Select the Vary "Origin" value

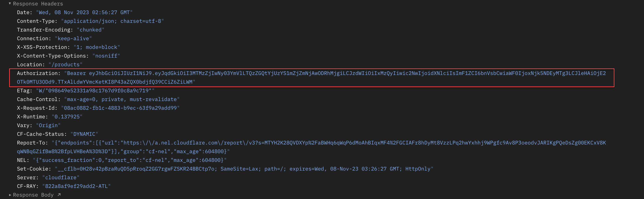tap(48, 126)
